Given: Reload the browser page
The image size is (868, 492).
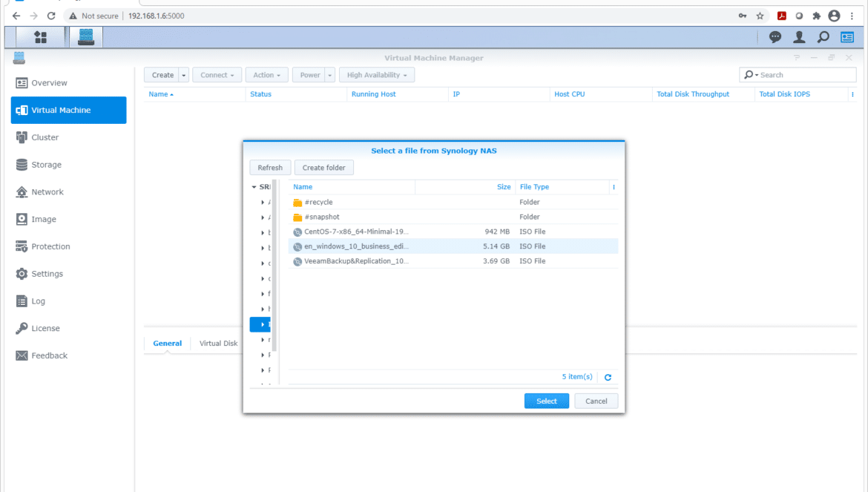Looking at the screenshot, I should [51, 16].
